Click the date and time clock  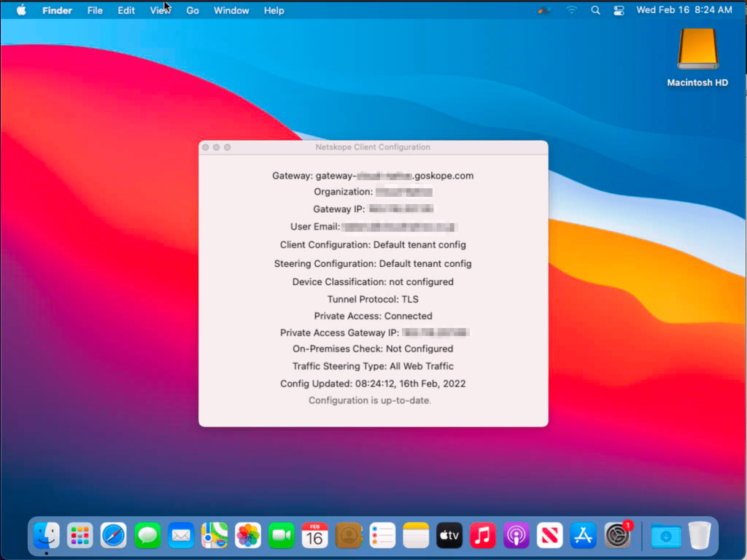[684, 10]
